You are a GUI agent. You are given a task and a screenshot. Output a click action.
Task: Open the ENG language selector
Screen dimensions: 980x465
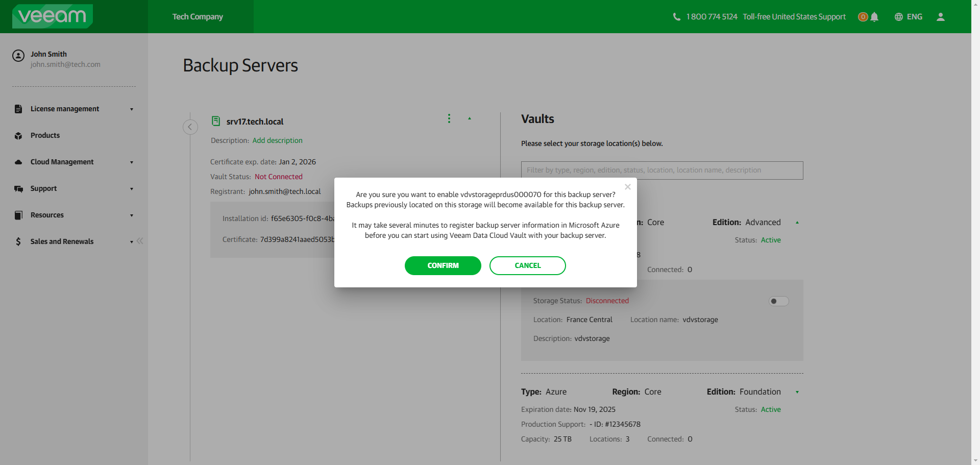[915, 17]
